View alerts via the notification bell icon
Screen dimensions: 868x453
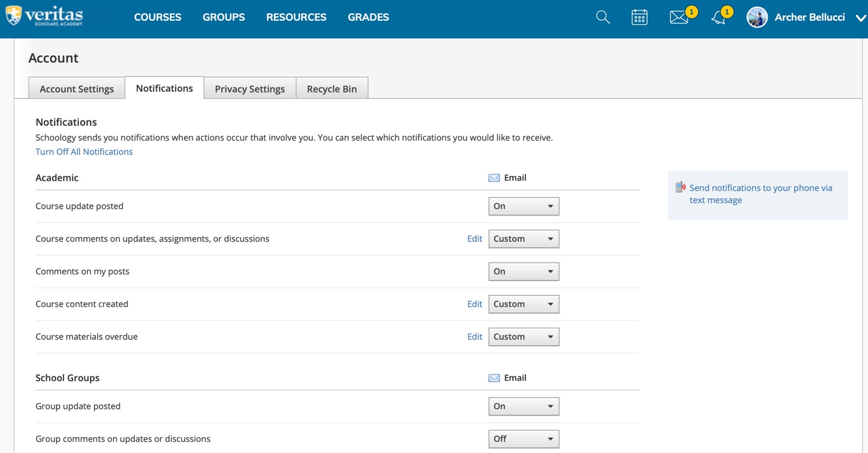click(718, 17)
